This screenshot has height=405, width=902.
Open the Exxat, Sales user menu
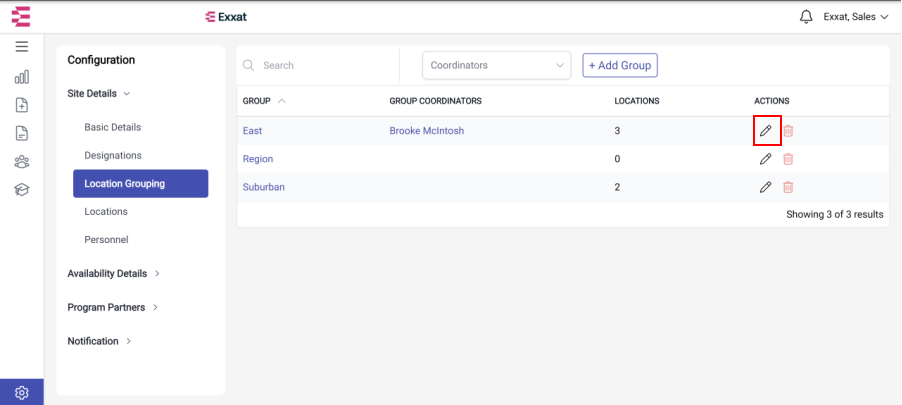pyautogui.click(x=857, y=17)
